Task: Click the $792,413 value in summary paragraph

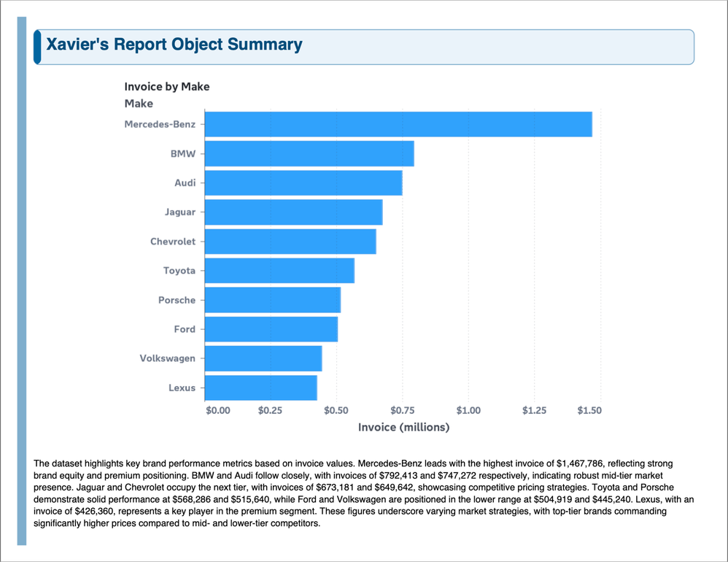Action: click(x=399, y=476)
